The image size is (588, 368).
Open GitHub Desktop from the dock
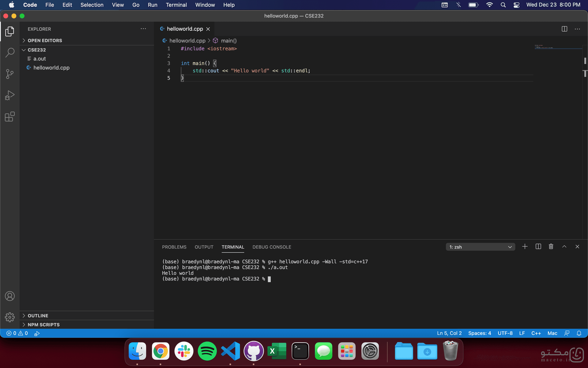click(254, 351)
